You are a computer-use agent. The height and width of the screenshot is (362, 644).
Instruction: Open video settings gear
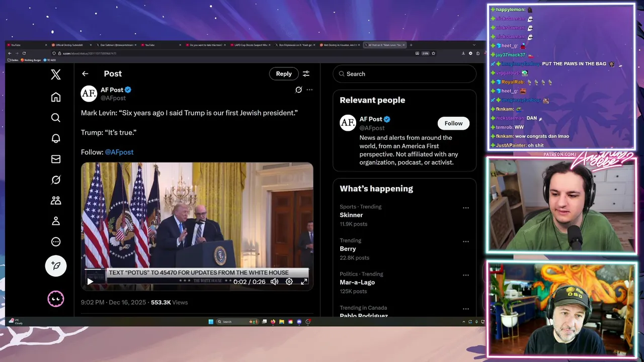pos(289,282)
